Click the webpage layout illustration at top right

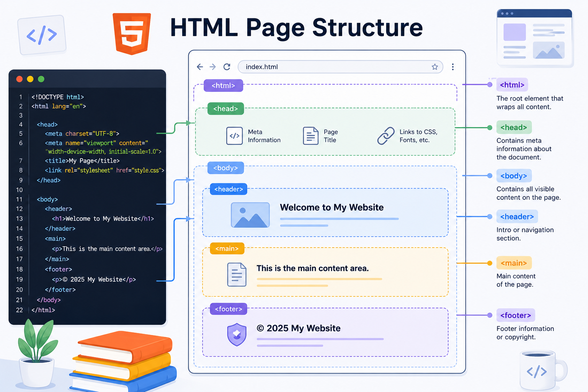click(x=535, y=38)
